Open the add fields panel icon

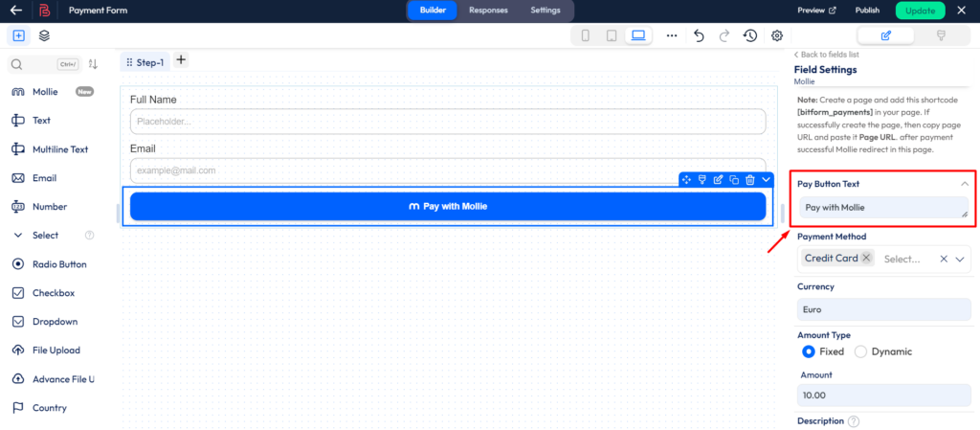(x=18, y=35)
